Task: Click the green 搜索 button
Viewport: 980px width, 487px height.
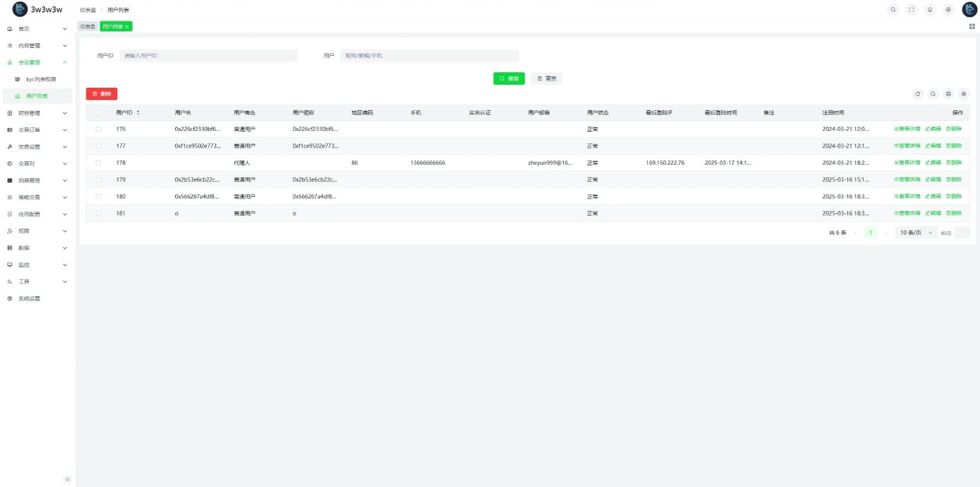Action: pyautogui.click(x=509, y=79)
